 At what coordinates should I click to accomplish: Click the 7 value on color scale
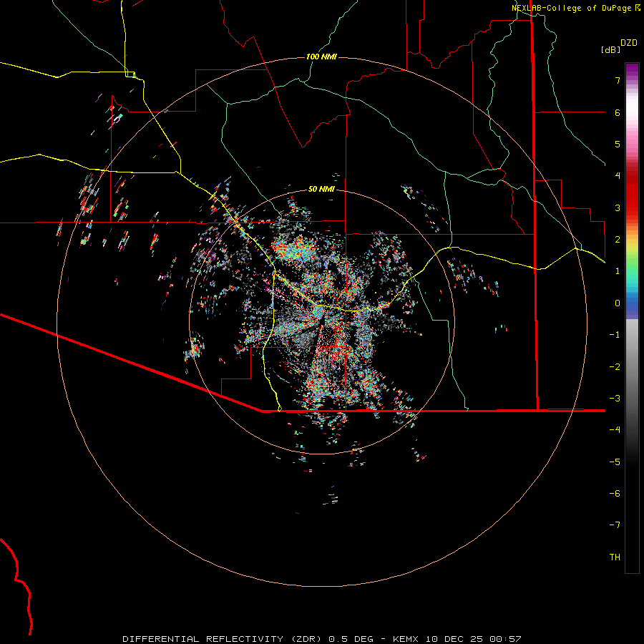coord(618,80)
